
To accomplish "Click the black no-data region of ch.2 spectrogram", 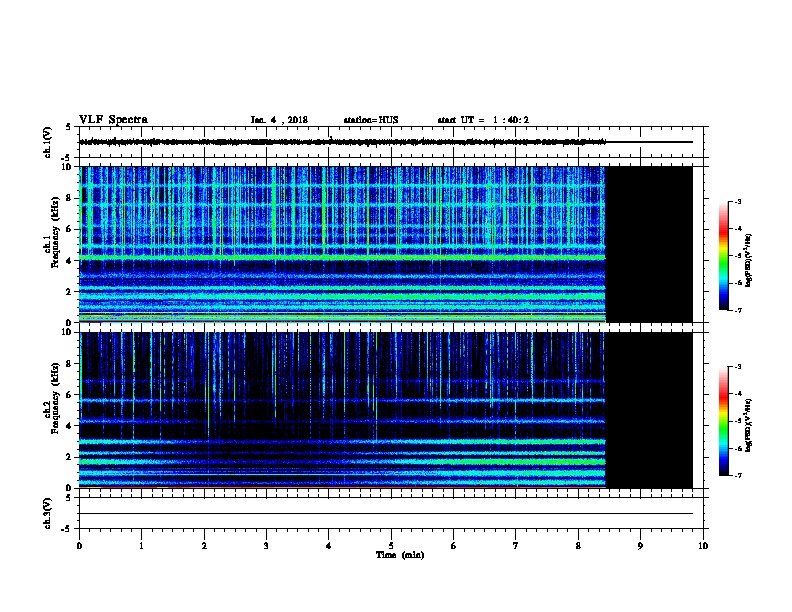I will coord(649,410).
